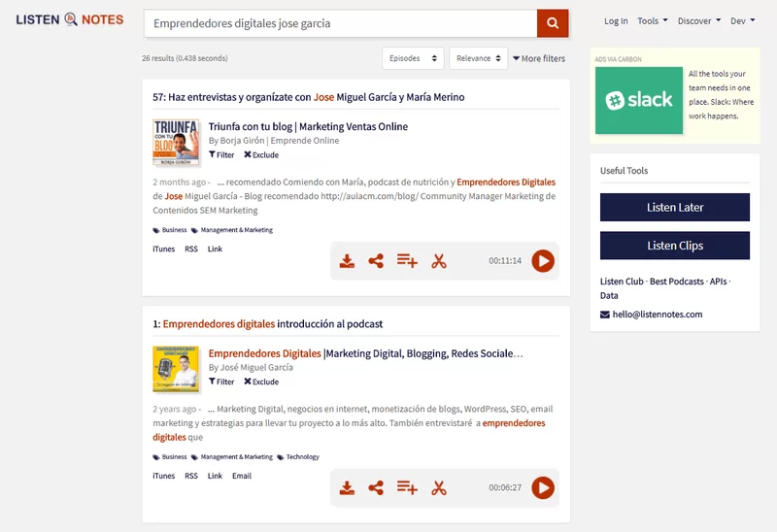
Task: Select the Technology tag
Action: pos(298,456)
